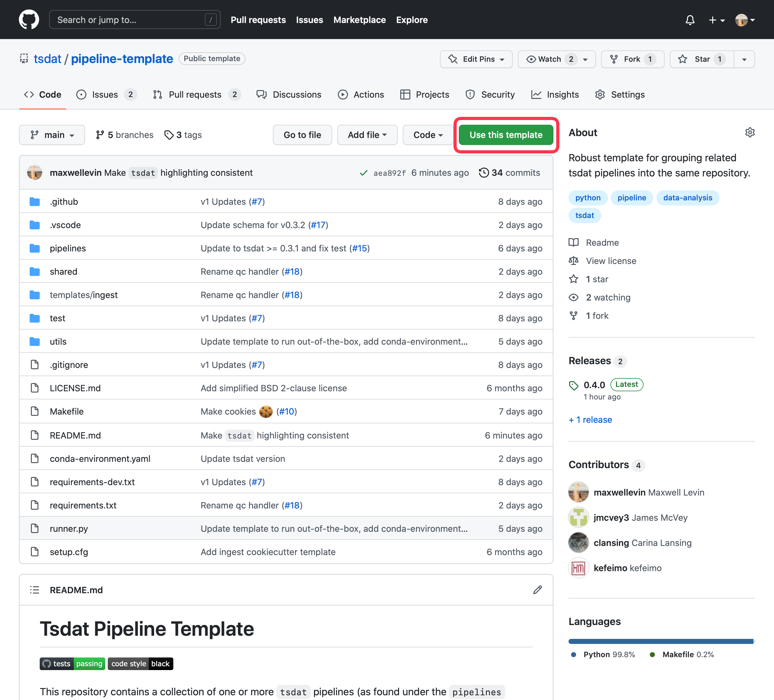The height and width of the screenshot is (700, 774).
Task: Click Makefile 0.2% language entry
Action: pyautogui.click(x=682, y=654)
